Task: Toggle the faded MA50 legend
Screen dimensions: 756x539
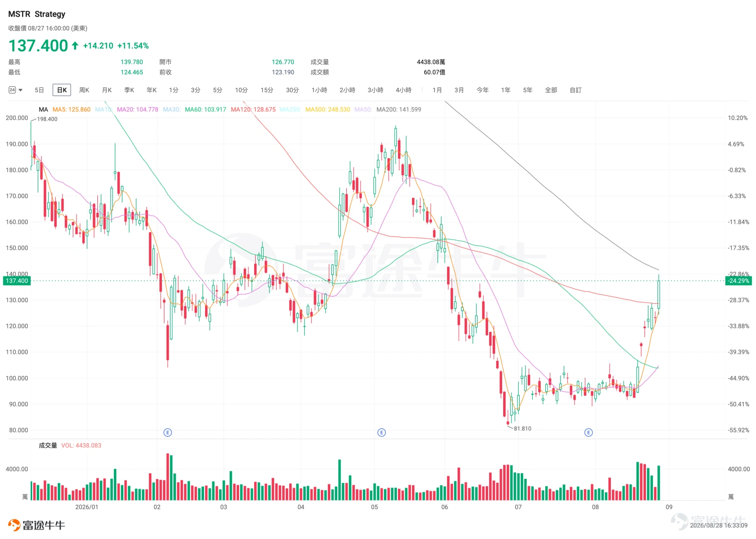Action: [x=363, y=109]
